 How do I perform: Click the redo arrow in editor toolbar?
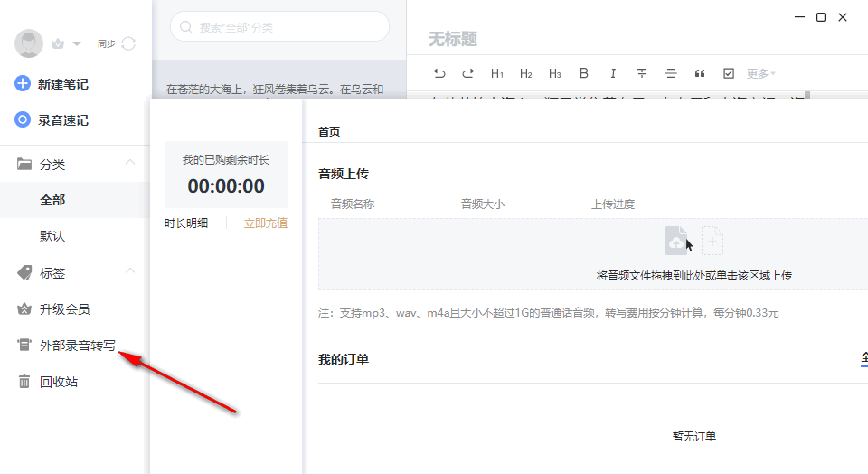point(468,73)
